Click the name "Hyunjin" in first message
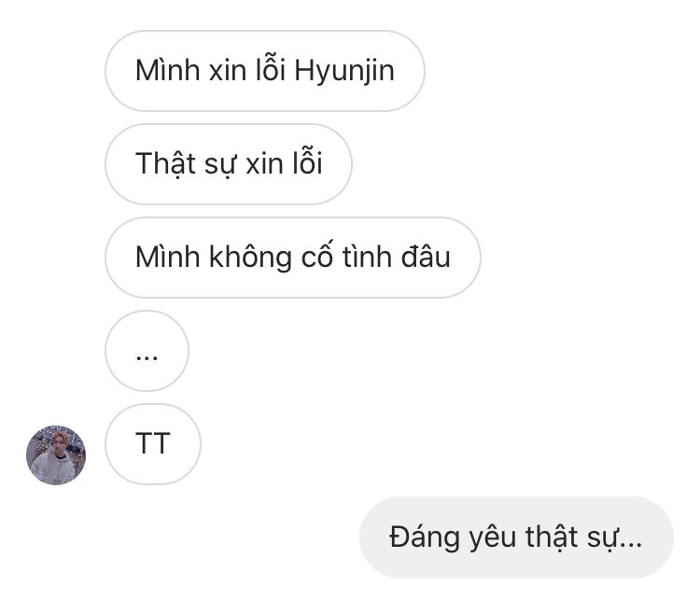 [x=344, y=72]
